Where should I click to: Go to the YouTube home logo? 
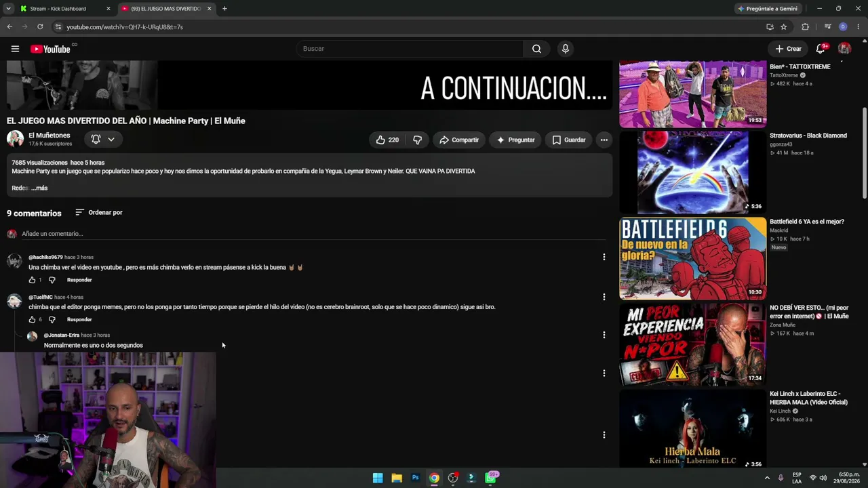(x=51, y=49)
